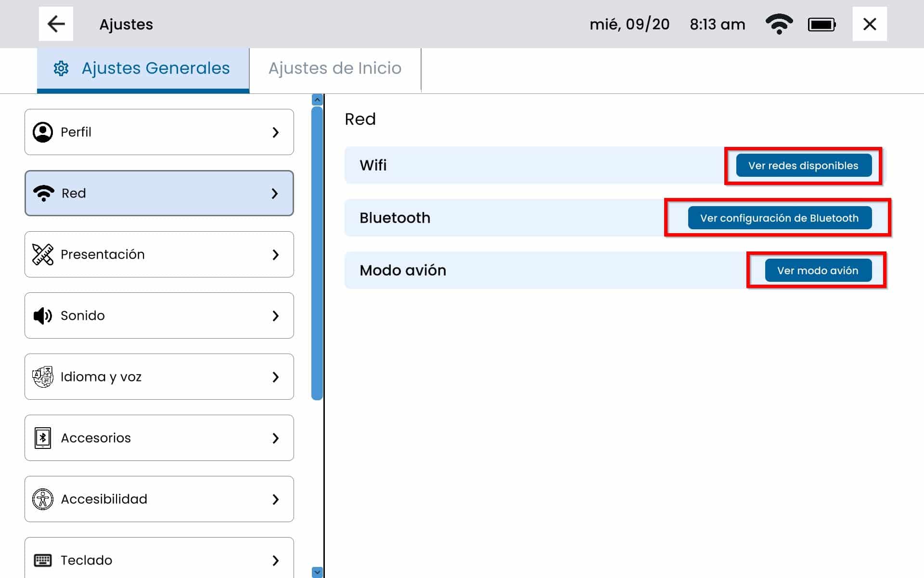The height and width of the screenshot is (578, 924).
Task: Select the Ajustes Generales tab
Action: 143,68
